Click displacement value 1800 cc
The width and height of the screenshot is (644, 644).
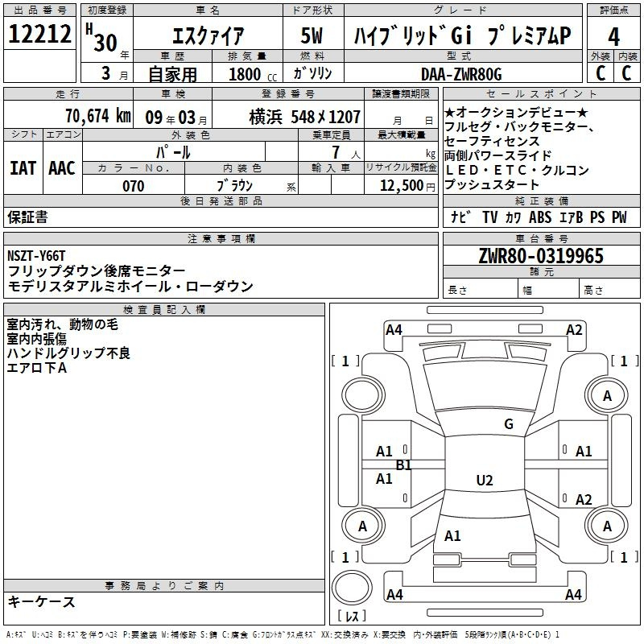[253, 74]
